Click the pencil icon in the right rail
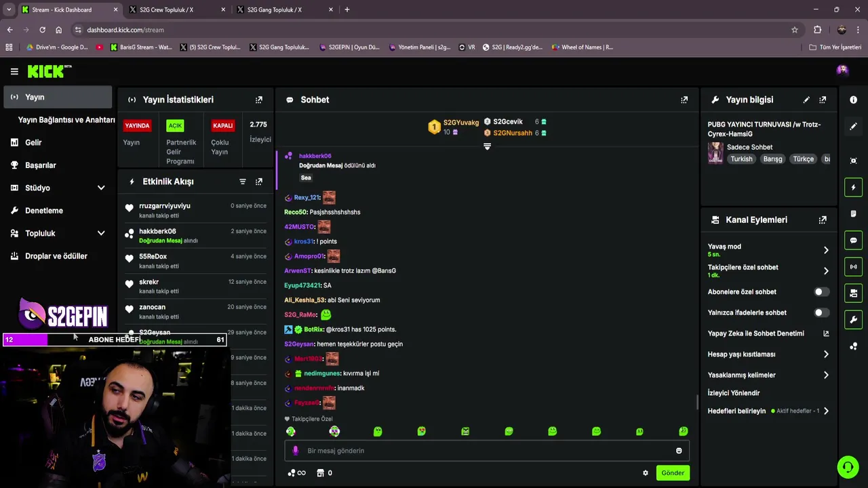The width and height of the screenshot is (868, 488). click(854, 126)
